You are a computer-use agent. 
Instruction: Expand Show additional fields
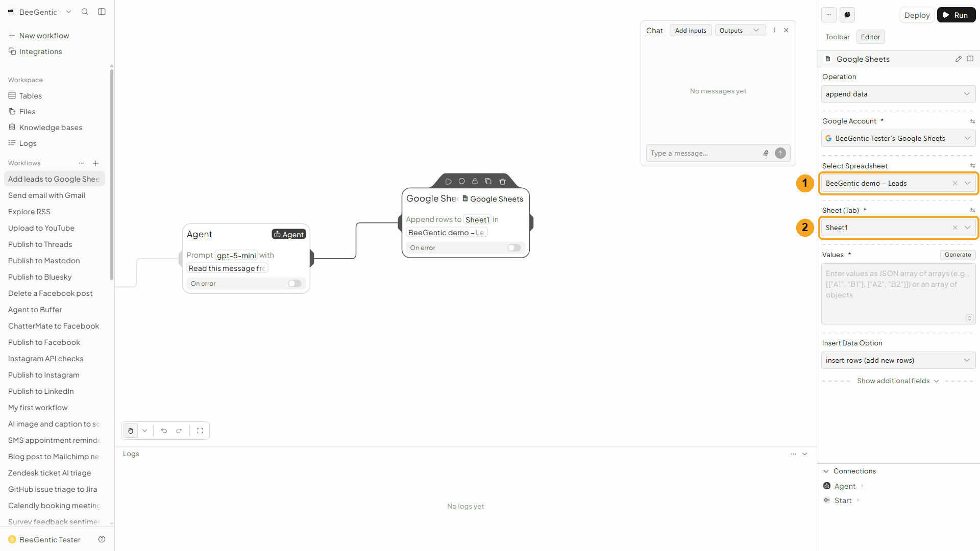[x=898, y=381]
